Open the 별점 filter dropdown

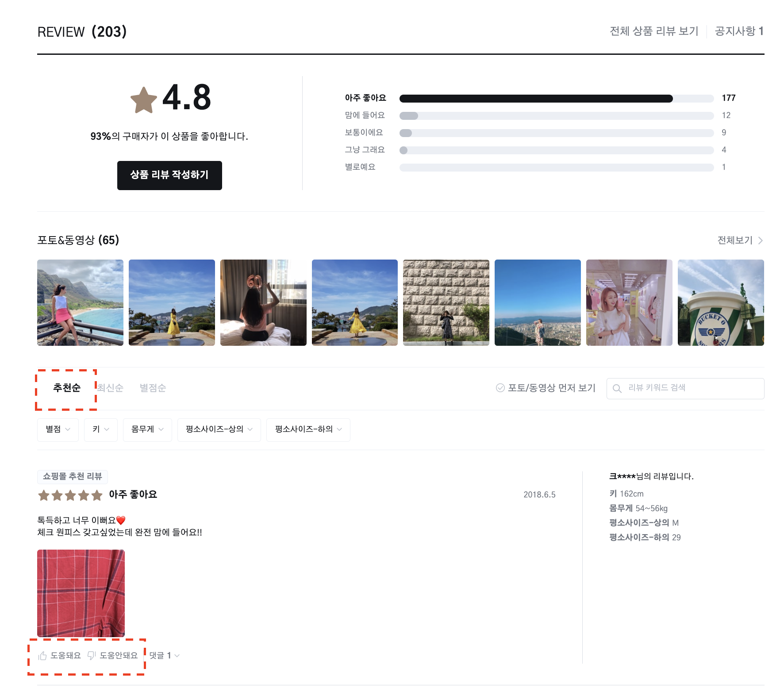58,429
